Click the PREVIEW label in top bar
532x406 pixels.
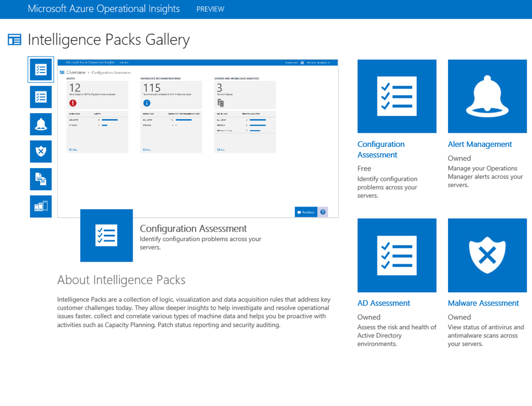[210, 10]
